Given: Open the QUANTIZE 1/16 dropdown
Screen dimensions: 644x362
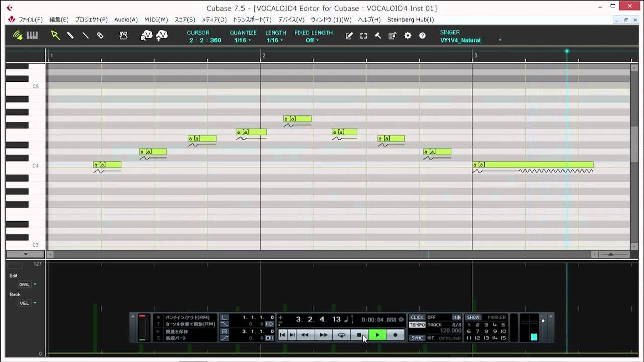Looking at the screenshot, I should coord(243,40).
